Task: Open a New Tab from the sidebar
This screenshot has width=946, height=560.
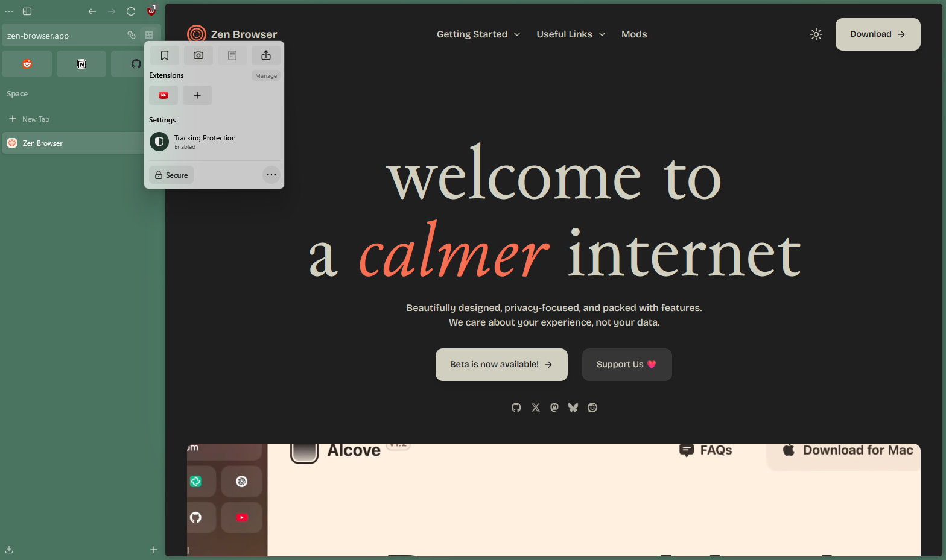Action: coord(72,119)
